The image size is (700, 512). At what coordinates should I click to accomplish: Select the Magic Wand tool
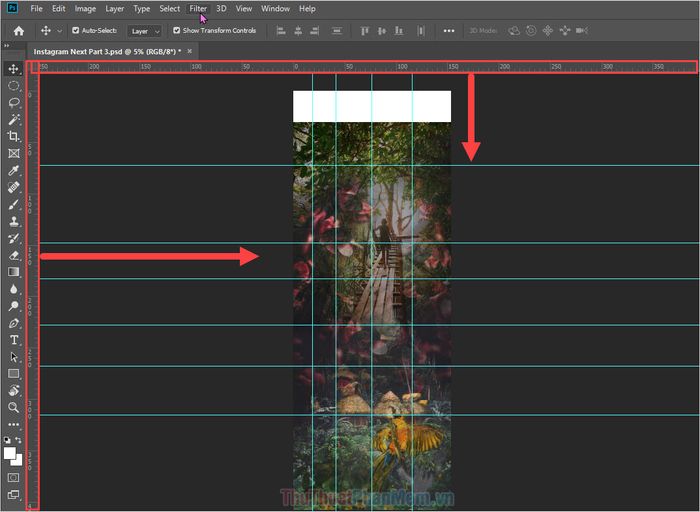pyautogui.click(x=13, y=120)
